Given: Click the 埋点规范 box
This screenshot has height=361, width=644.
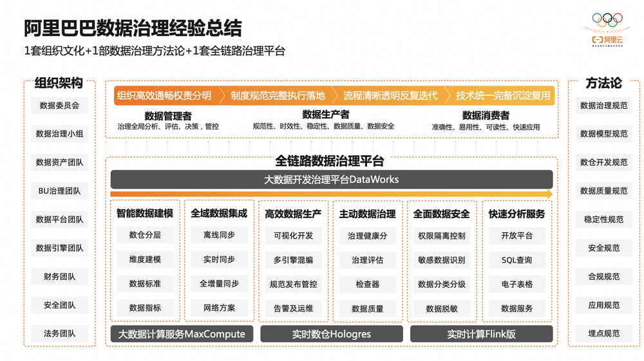Looking at the screenshot, I should pos(604,333).
